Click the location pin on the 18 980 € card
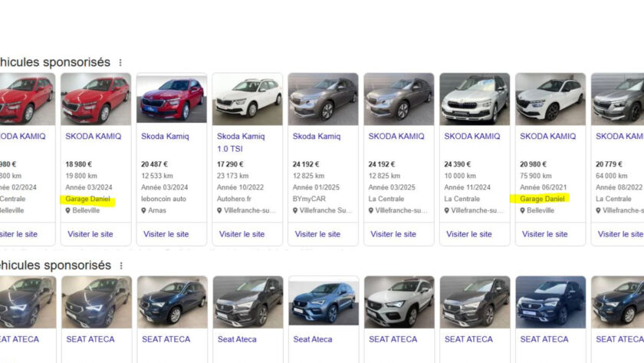Viewport: 644px width, 363px height. coord(68,210)
